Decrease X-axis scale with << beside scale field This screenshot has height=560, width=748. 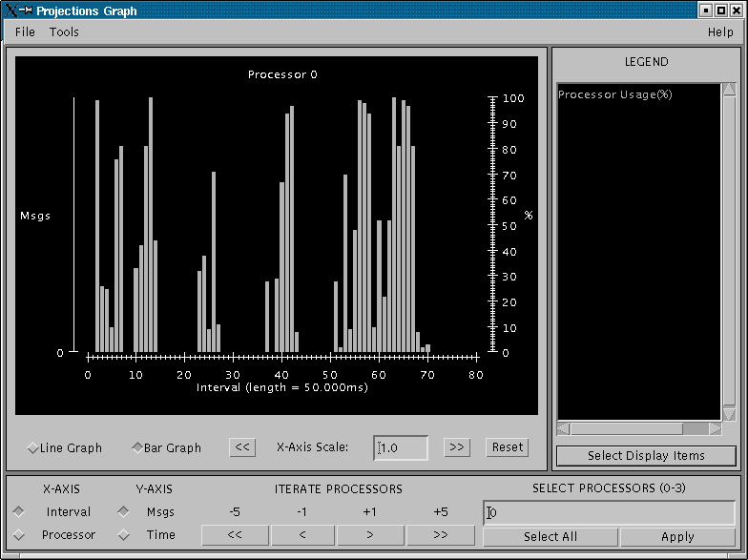pos(242,447)
